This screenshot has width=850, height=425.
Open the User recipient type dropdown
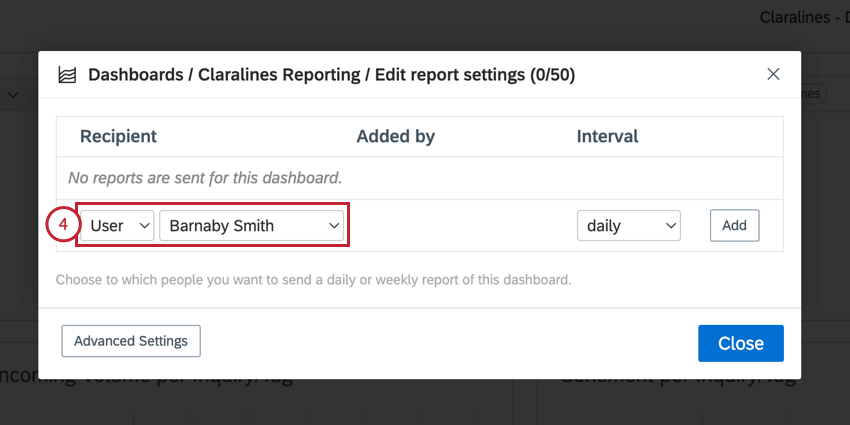pyautogui.click(x=117, y=226)
